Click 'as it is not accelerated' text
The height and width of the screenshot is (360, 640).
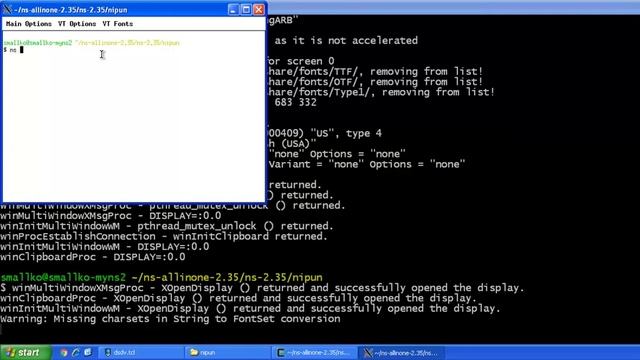[x=346, y=40]
